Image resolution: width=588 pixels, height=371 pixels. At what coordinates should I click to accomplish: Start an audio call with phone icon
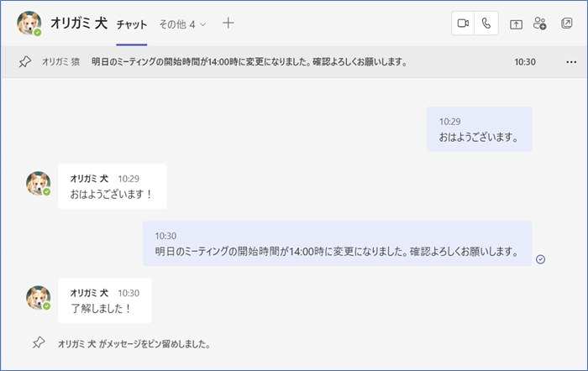click(x=486, y=24)
